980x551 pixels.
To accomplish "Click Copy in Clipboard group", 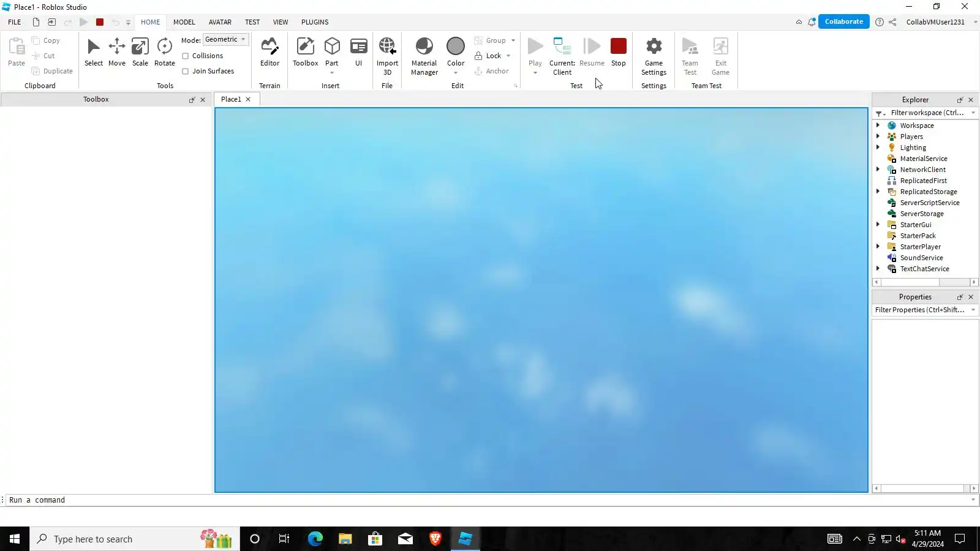I will (46, 40).
